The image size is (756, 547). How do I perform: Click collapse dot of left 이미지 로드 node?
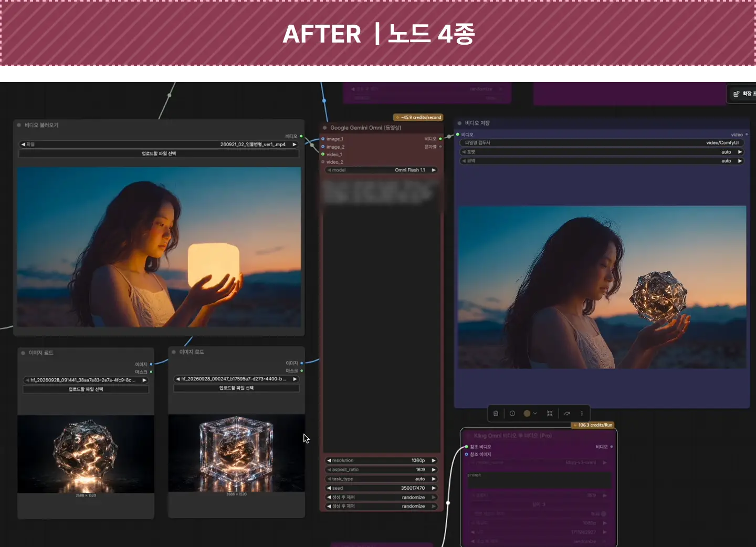[23, 353]
